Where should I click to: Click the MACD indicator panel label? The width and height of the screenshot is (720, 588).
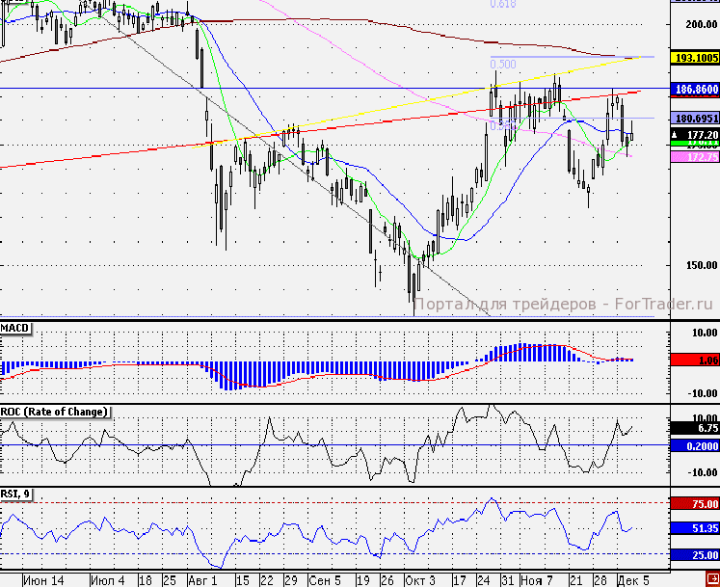(x=16, y=329)
